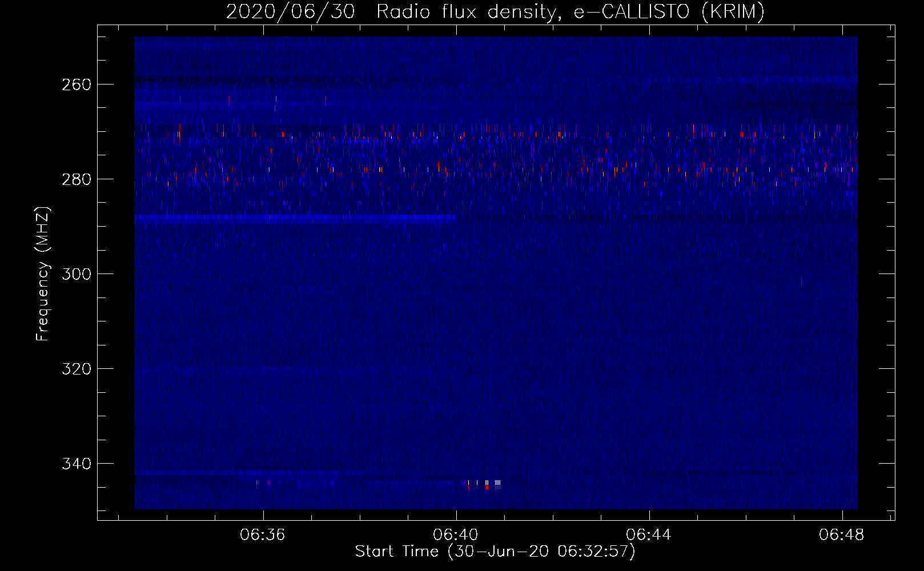Click the "Start Time (30-Jun-20 06:32:57)" label
Image resolution: width=924 pixels, height=571 pixels.
pos(495,552)
